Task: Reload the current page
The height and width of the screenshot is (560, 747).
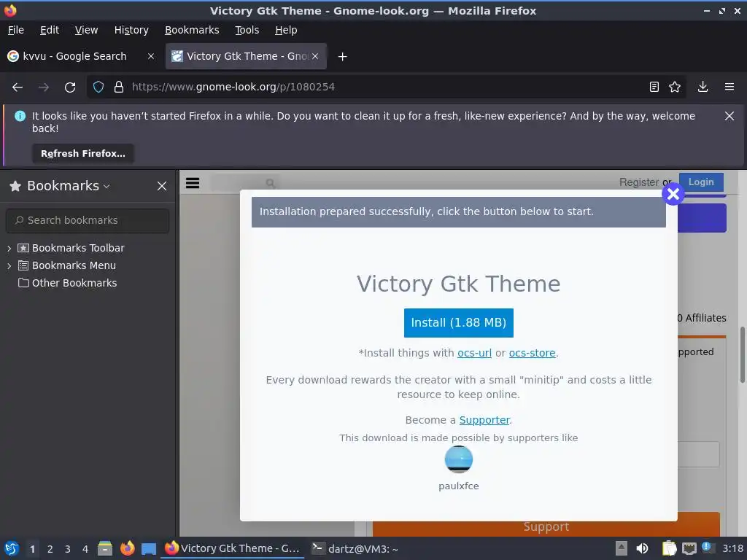Action: tap(70, 87)
